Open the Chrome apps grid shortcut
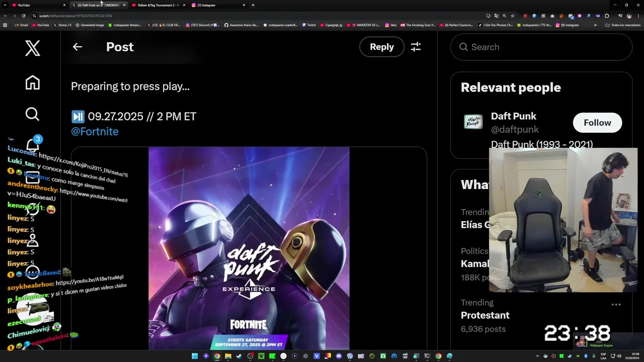The width and height of the screenshot is (644, 362). pyautogui.click(x=5, y=25)
